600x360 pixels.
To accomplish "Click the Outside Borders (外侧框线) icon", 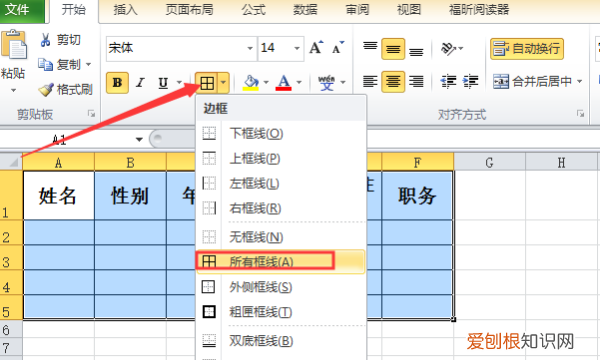I will pyautogui.click(x=209, y=287).
